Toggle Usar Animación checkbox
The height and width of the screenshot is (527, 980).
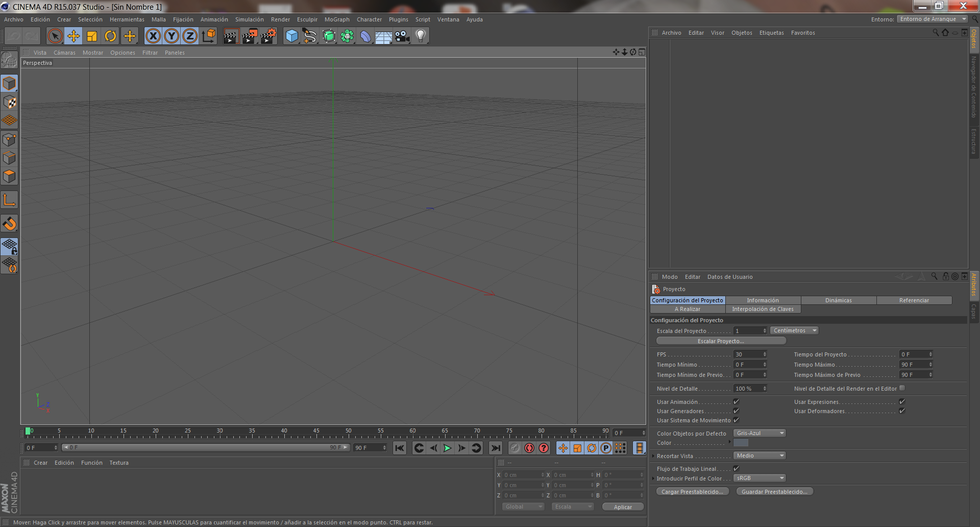(736, 402)
